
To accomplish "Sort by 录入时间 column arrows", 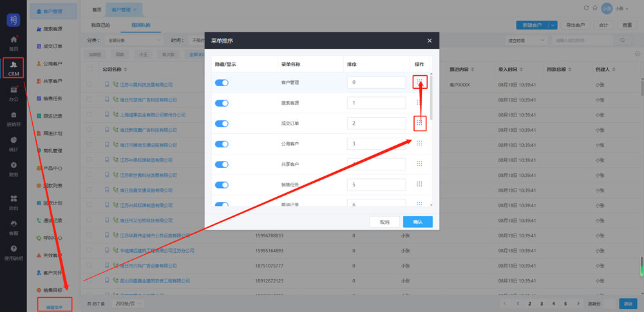I will 522,69.
